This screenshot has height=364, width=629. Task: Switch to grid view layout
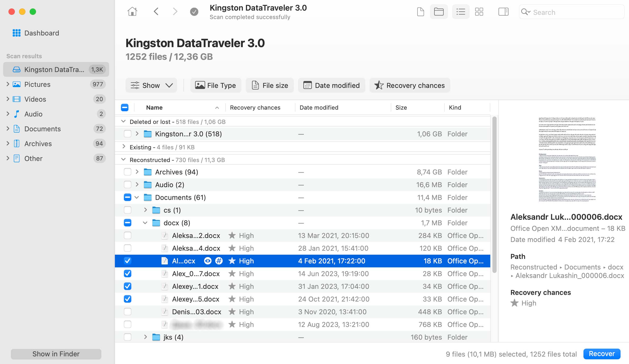[479, 12]
